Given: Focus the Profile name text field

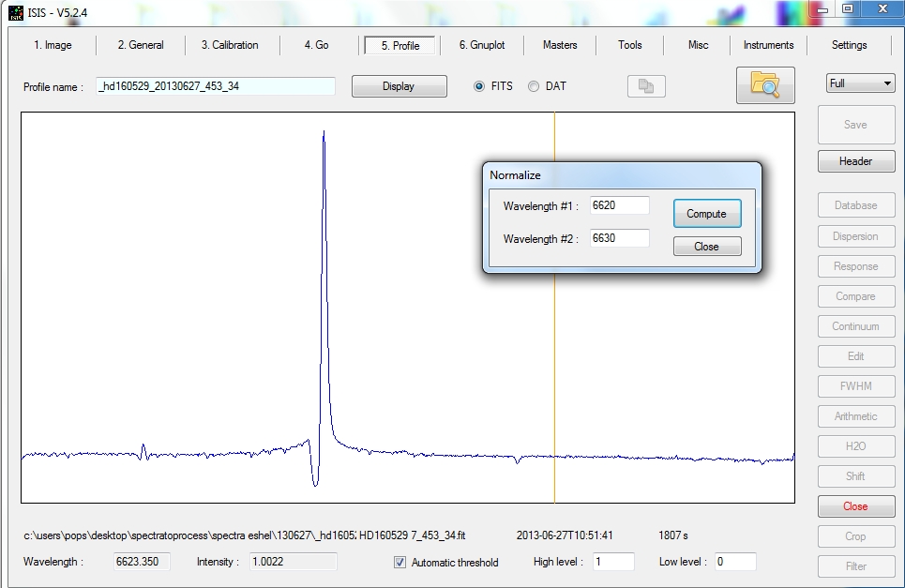Looking at the screenshot, I should 215,86.
